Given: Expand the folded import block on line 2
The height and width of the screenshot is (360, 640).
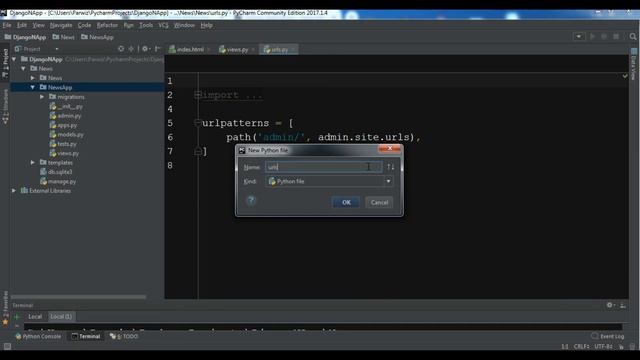Looking at the screenshot, I should [x=198, y=95].
